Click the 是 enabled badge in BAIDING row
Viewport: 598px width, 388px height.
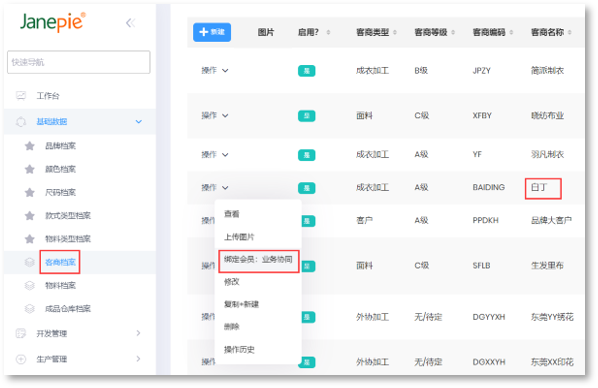pos(307,188)
